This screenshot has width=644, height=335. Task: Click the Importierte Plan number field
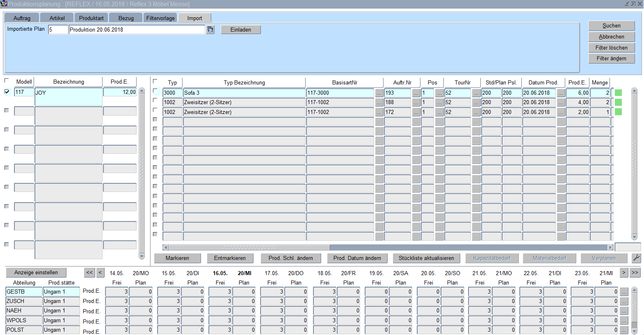coord(58,30)
